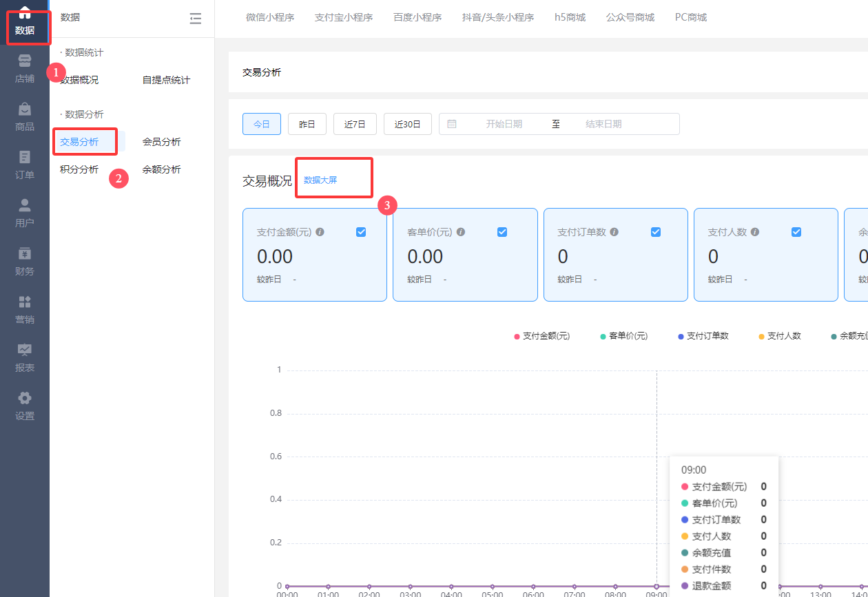Click info icon beside 支付订单数

coord(614,232)
